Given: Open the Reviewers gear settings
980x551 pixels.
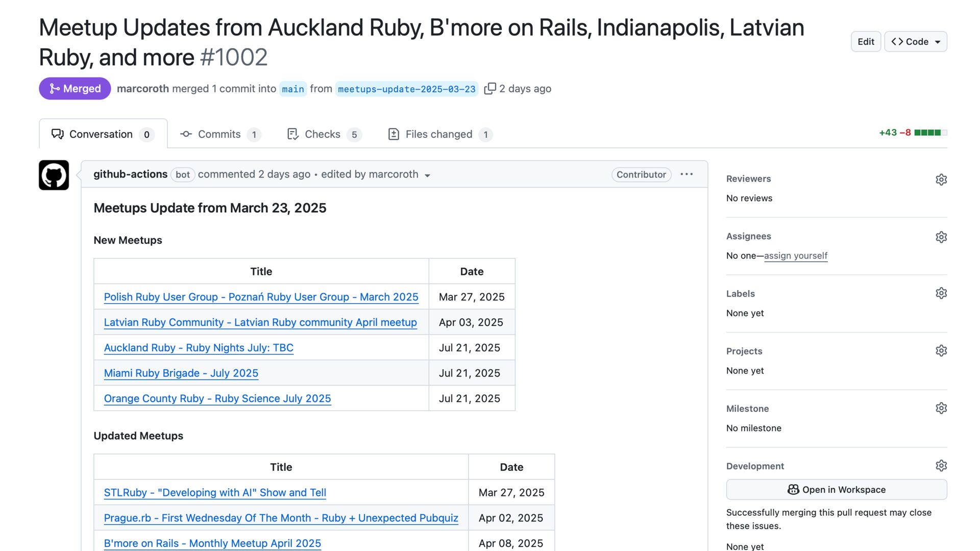Looking at the screenshot, I should (941, 180).
